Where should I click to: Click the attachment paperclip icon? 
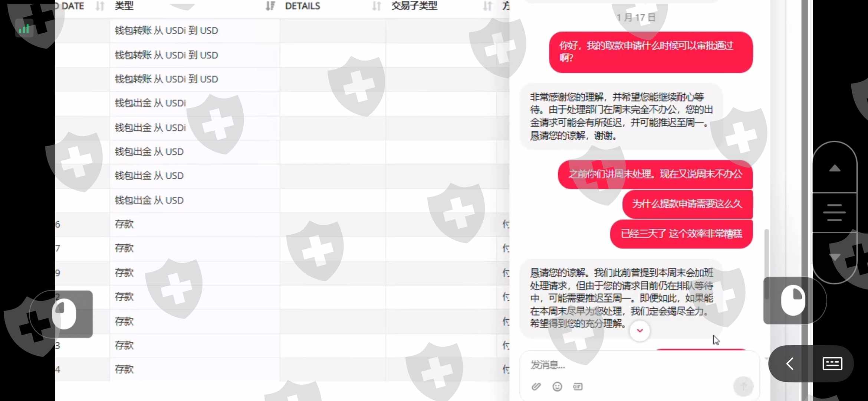tap(536, 387)
